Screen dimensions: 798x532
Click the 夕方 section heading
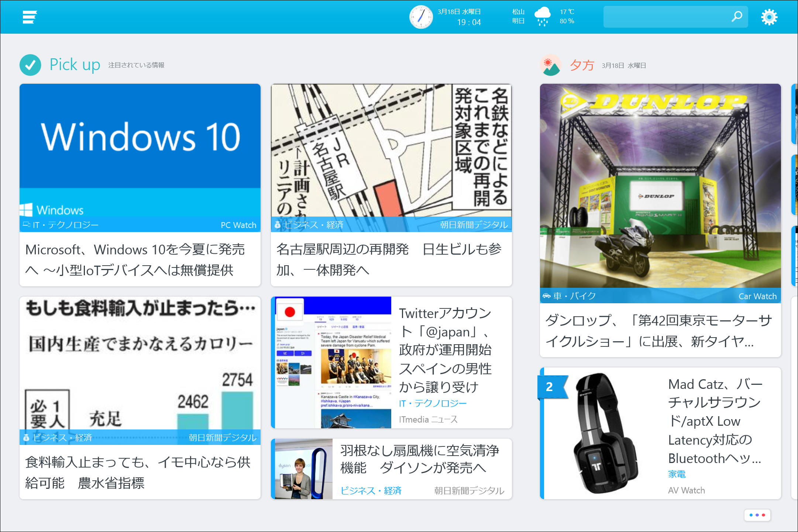point(582,65)
